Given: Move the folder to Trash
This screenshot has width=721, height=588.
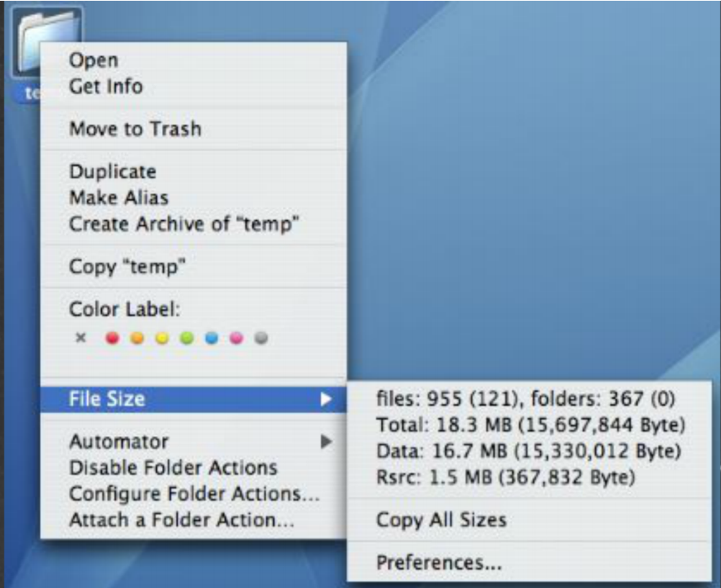Looking at the screenshot, I should pyautogui.click(x=135, y=130).
